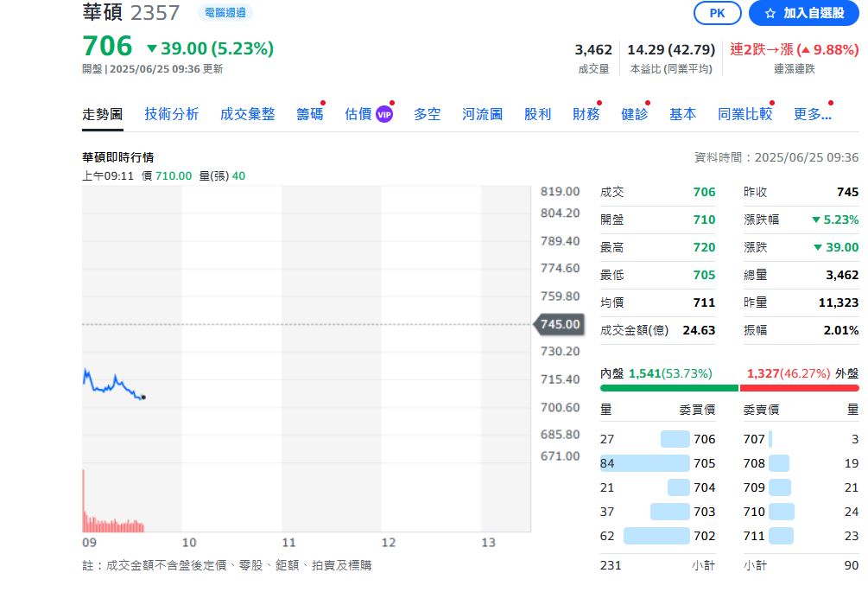868x592 pixels.
Task: Click the ask price 709 row
Action: [x=801, y=487]
